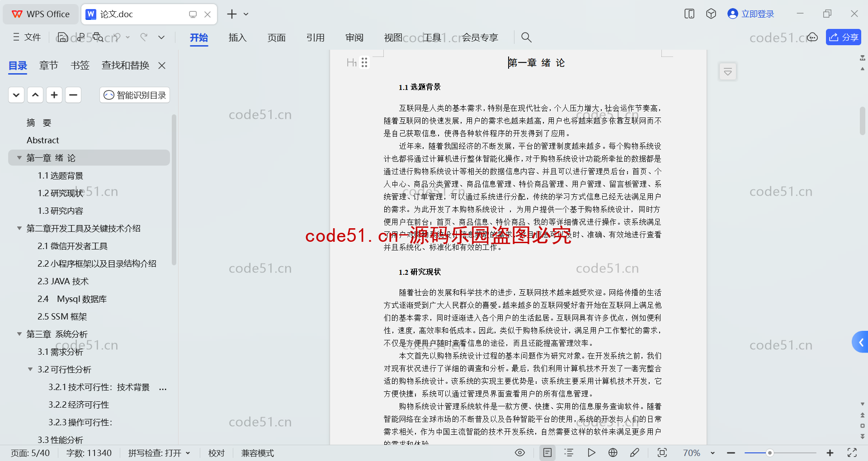Click the new tab plus icon
Screen dimensions: 868x461
232,14
